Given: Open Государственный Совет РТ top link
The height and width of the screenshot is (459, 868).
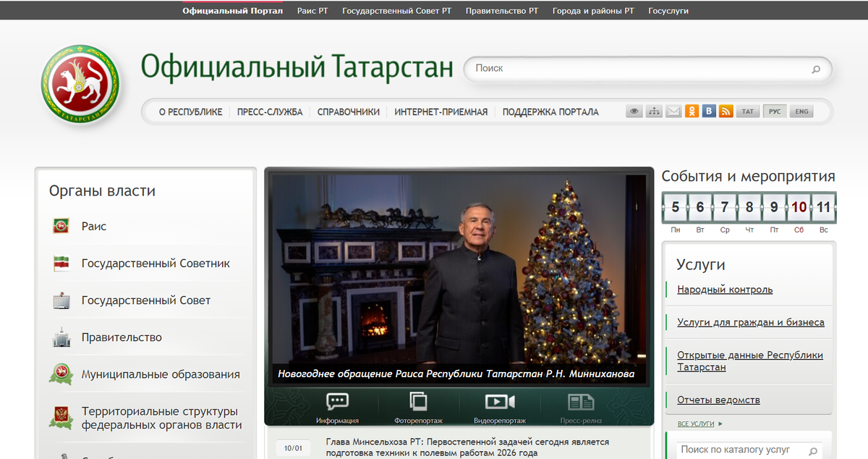Looking at the screenshot, I should pyautogui.click(x=396, y=11).
